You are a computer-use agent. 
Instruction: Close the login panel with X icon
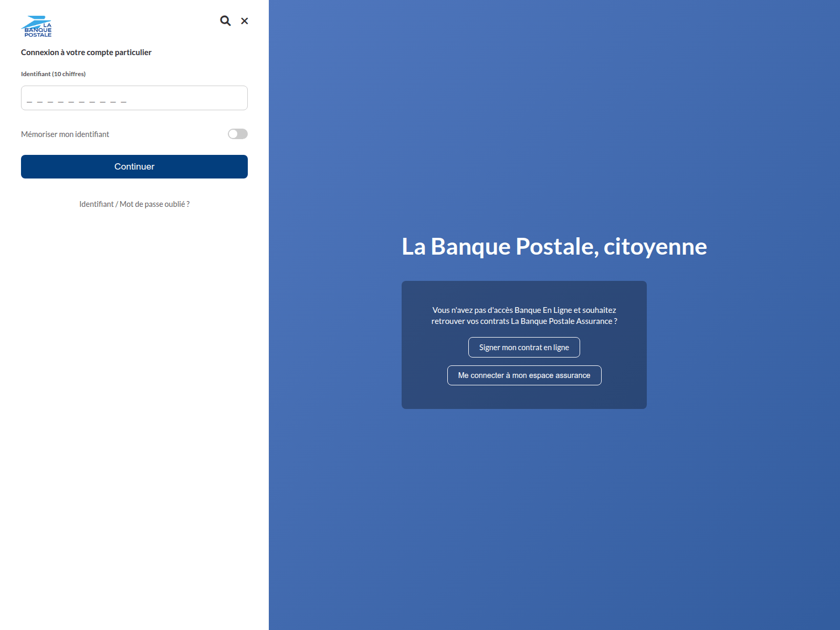tap(245, 21)
